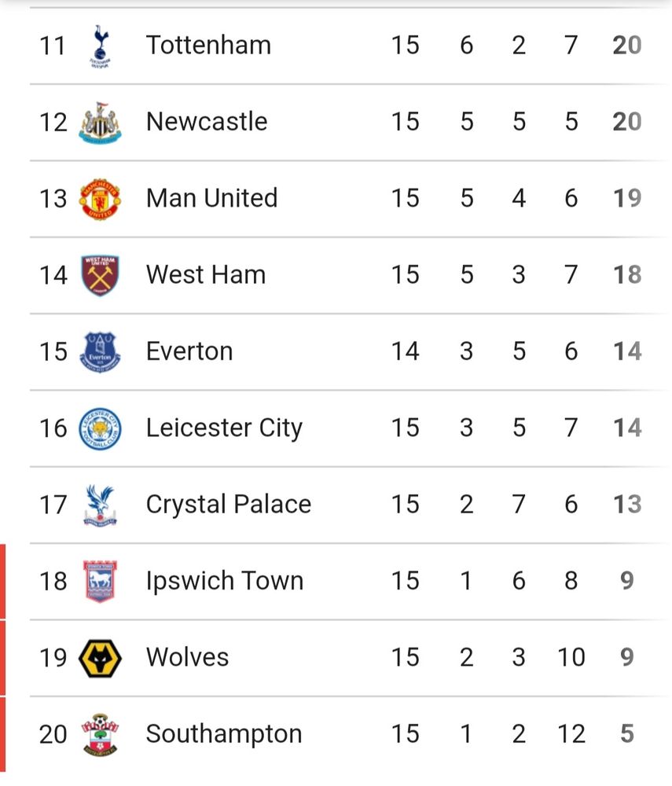
Task: Click the Tottenham club crest
Action: (x=100, y=46)
